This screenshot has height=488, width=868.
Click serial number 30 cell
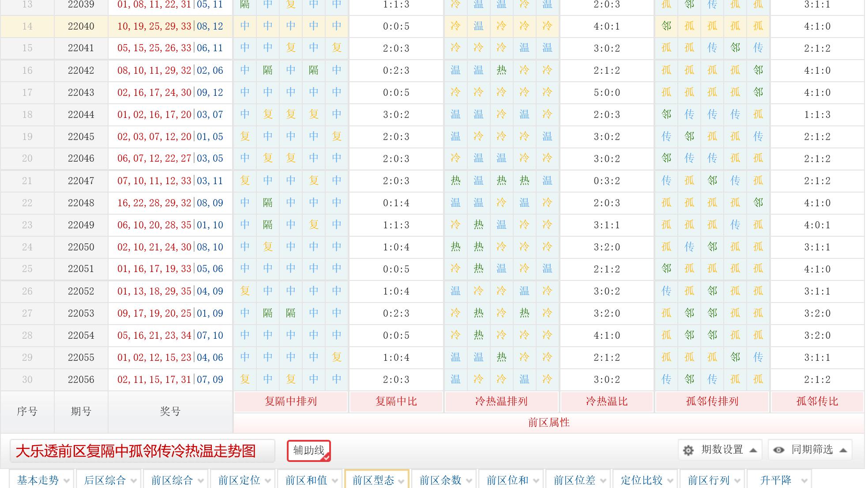point(27,379)
